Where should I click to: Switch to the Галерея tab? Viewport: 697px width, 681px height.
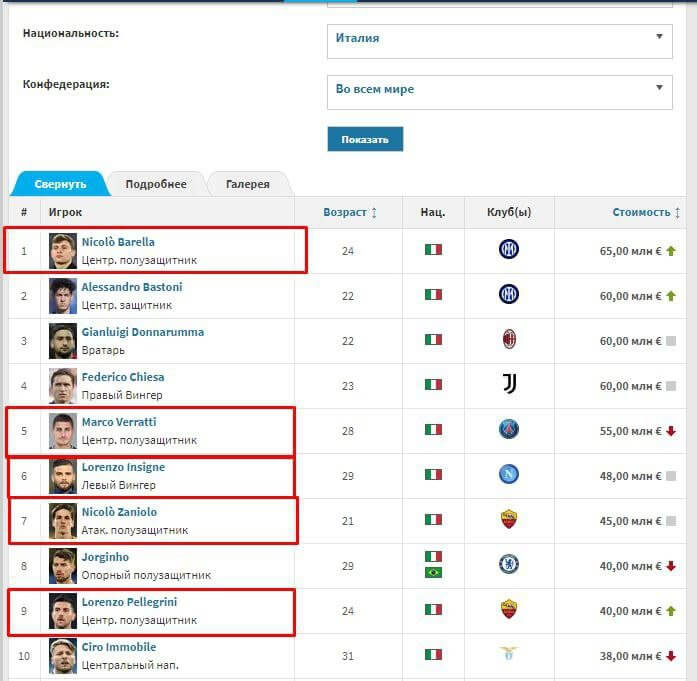(x=248, y=184)
